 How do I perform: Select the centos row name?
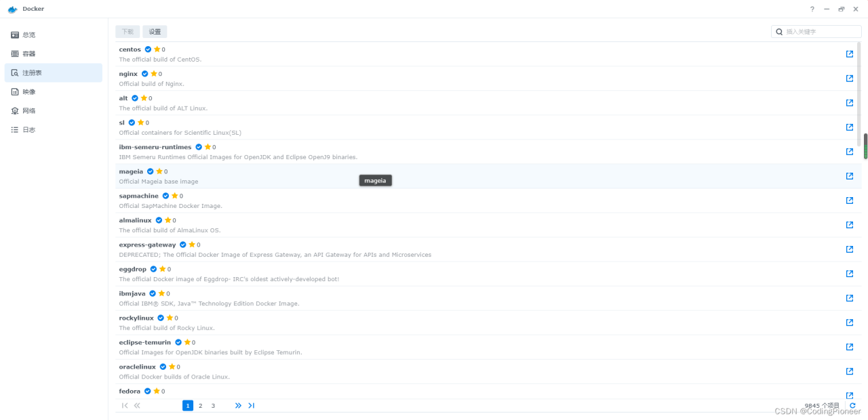[x=130, y=49]
